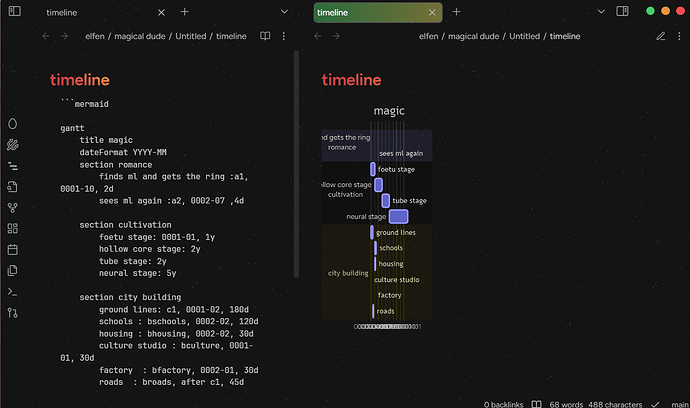
Task: Open the egg-shaped ribbon icon
Action: click(x=13, y=124)
